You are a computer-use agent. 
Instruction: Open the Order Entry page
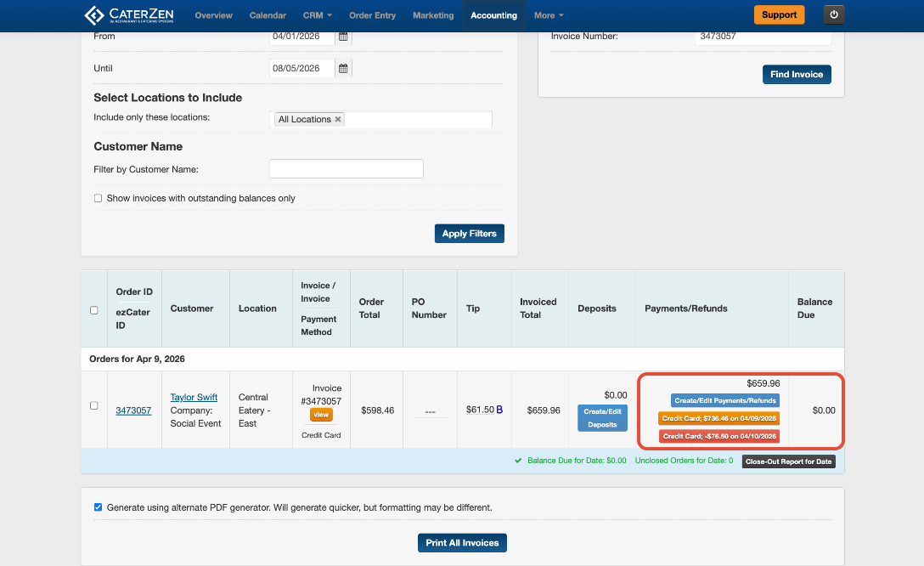[373, 15]
